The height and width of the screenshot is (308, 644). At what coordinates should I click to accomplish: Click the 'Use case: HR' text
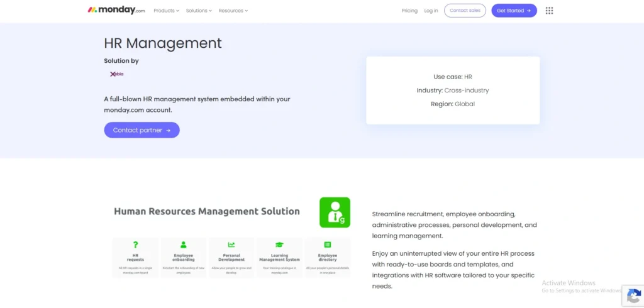[x=453, y=77]
